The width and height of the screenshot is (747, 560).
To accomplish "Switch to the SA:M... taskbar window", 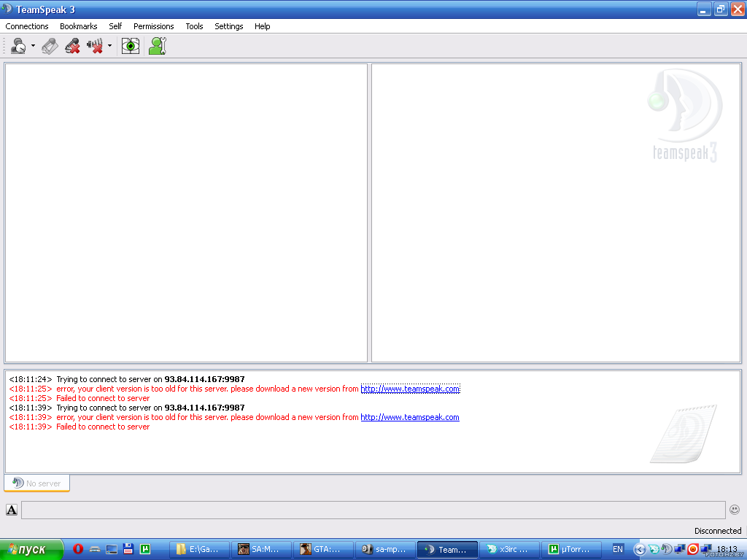I will click(262, 550).
